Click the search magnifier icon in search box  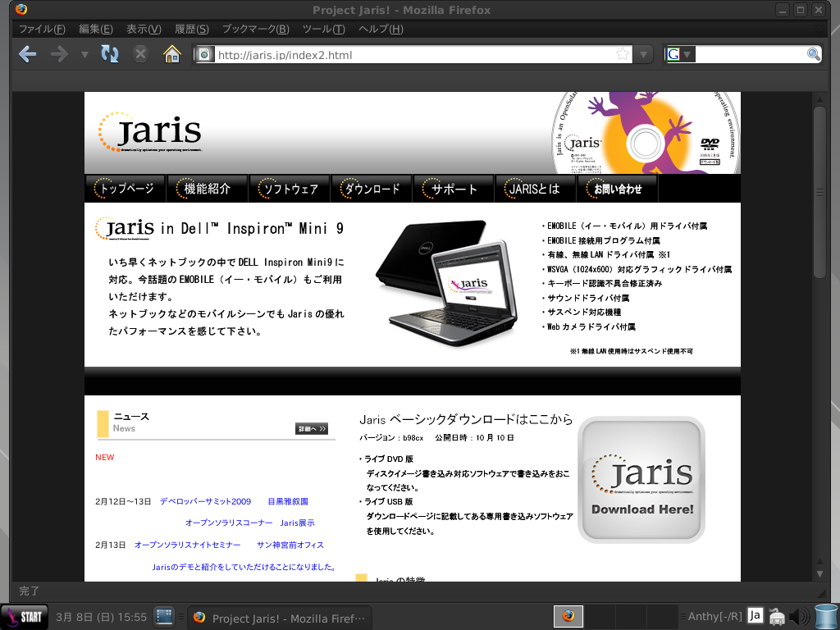(x=813, y=54)
